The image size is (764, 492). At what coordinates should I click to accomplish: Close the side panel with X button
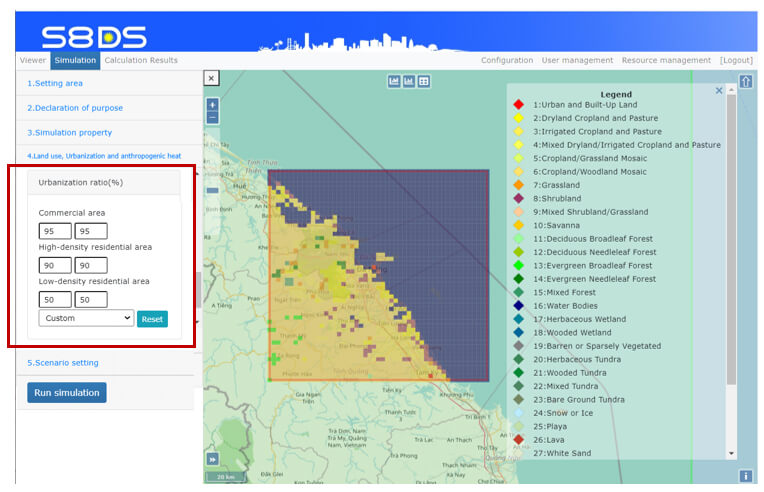(x=211, y=78)
